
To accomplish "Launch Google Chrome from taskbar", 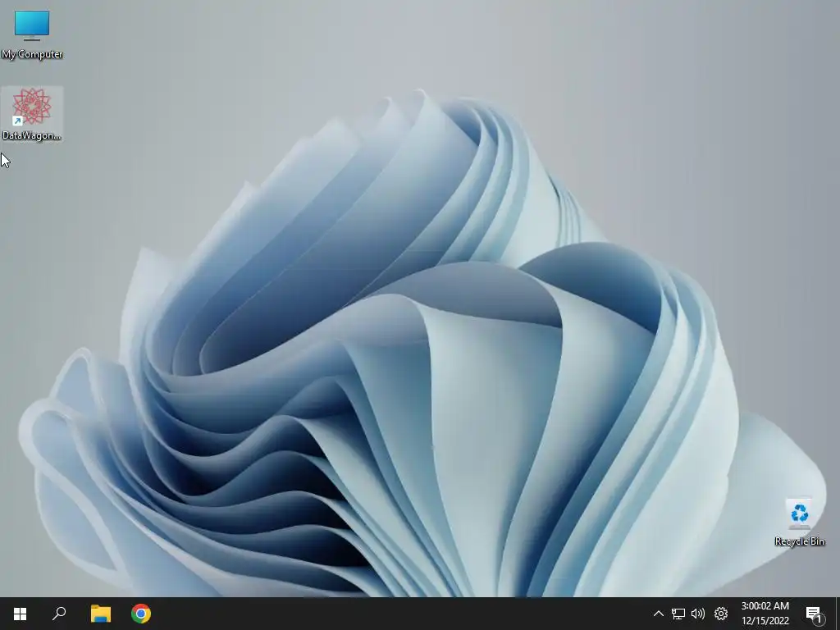I will coord(141,614).
